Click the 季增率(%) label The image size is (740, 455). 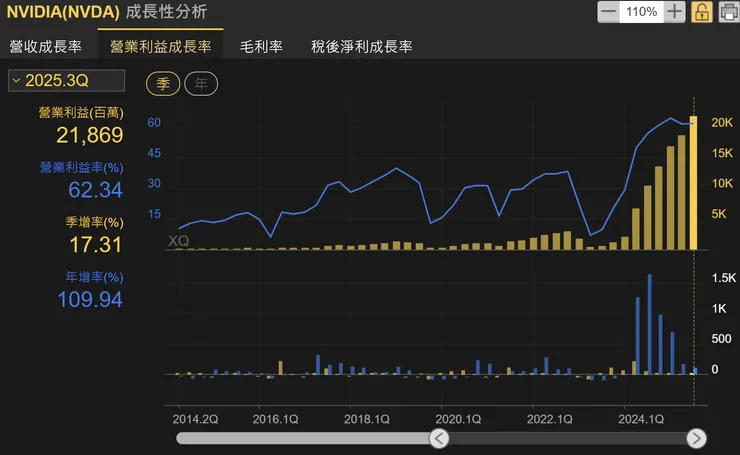[x=94, y=222]
